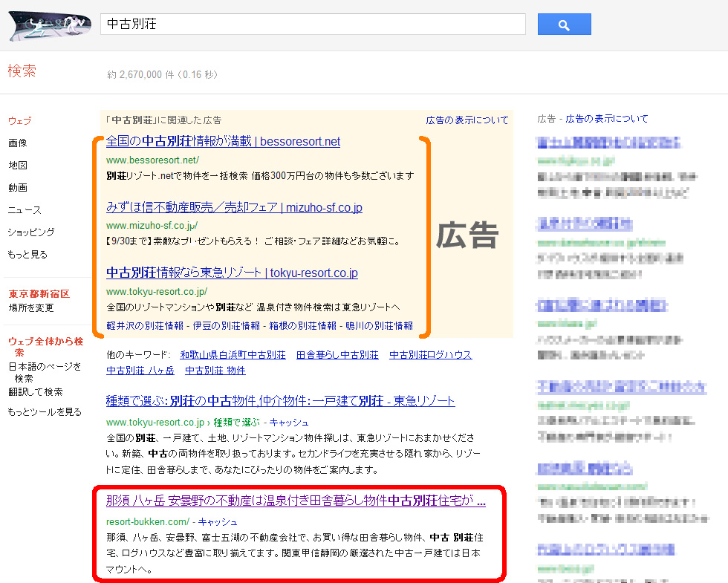Click related keyword 和歌山県白浜町中古別荘

pos(233,355)
